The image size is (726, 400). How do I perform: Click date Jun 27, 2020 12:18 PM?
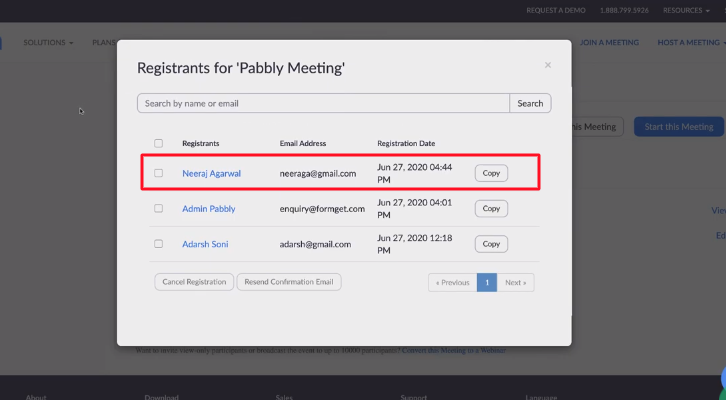coord(414,244)
